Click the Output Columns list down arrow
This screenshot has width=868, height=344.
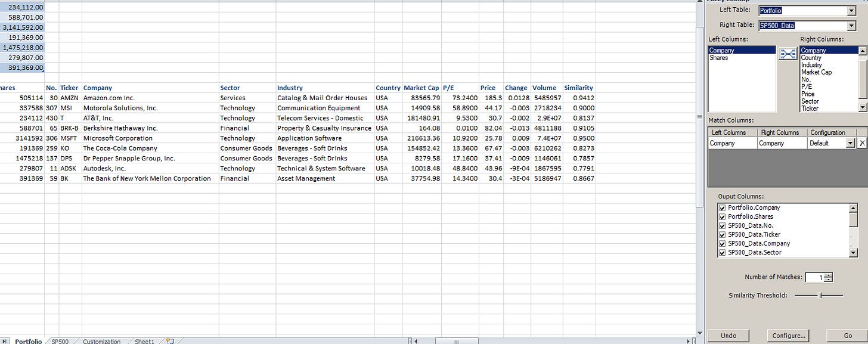853,253
